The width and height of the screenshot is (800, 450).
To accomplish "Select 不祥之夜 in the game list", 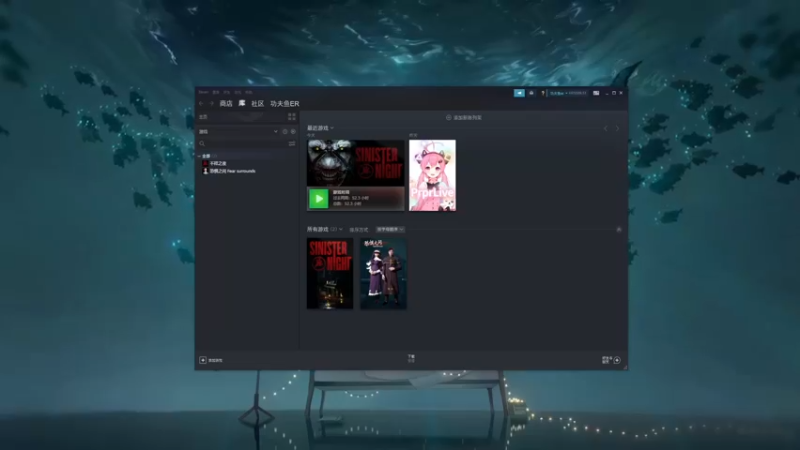I will tap(218, 163).
